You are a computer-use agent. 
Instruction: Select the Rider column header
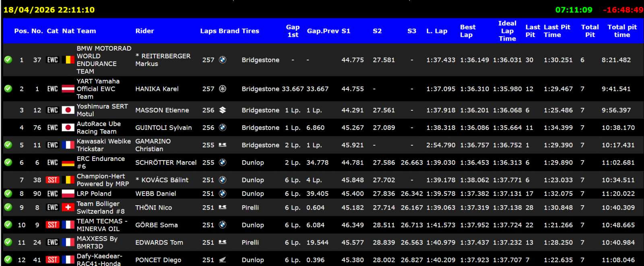[x=144, y=31]
